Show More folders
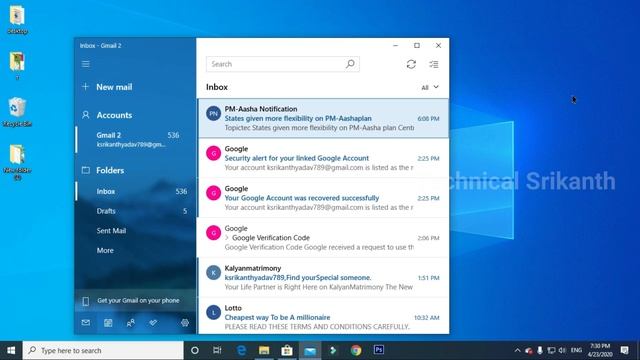Screen dimensions: 640x360 135,250
